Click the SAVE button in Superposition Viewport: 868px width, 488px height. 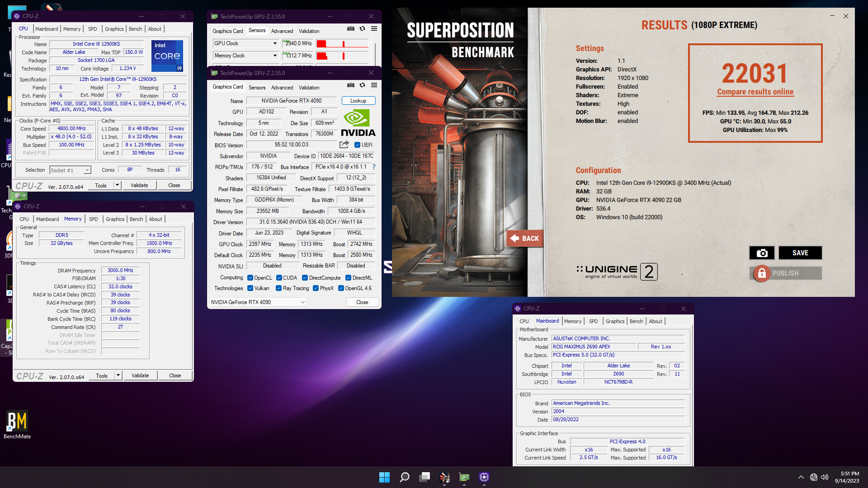click(800, 253)
